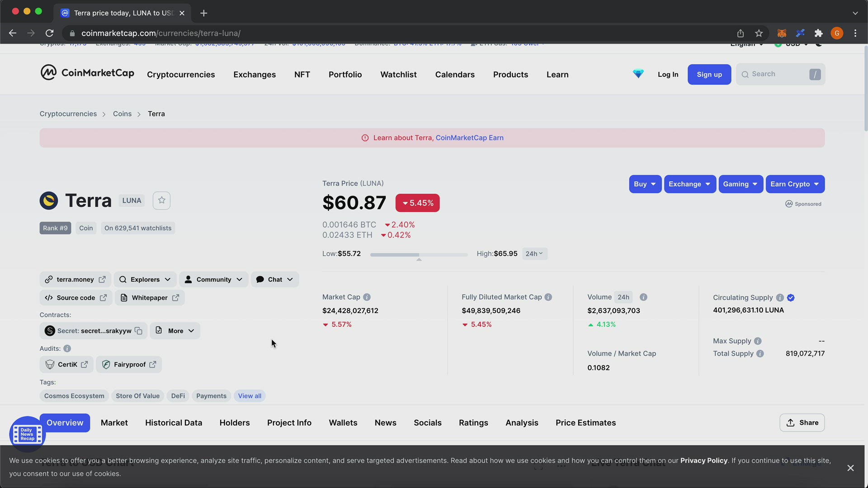
Task: Switch to Project Info tab
Action: pos(289,423)
